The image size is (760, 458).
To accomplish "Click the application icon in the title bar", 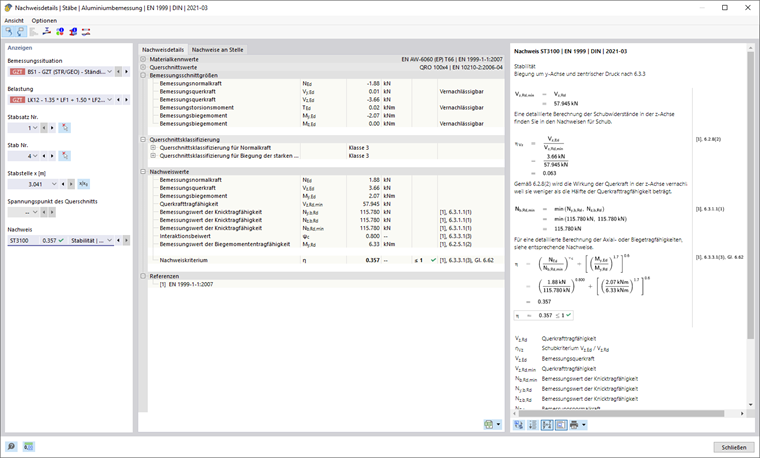I will click(x=8, y=8).
